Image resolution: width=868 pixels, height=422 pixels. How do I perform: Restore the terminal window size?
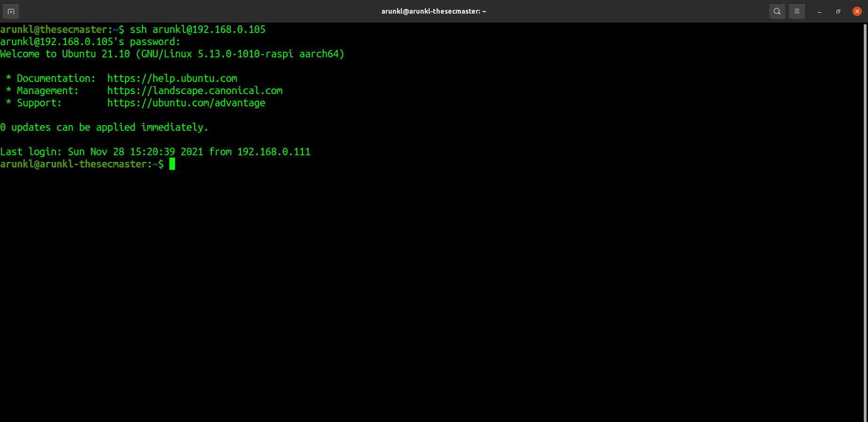[838, 11]
